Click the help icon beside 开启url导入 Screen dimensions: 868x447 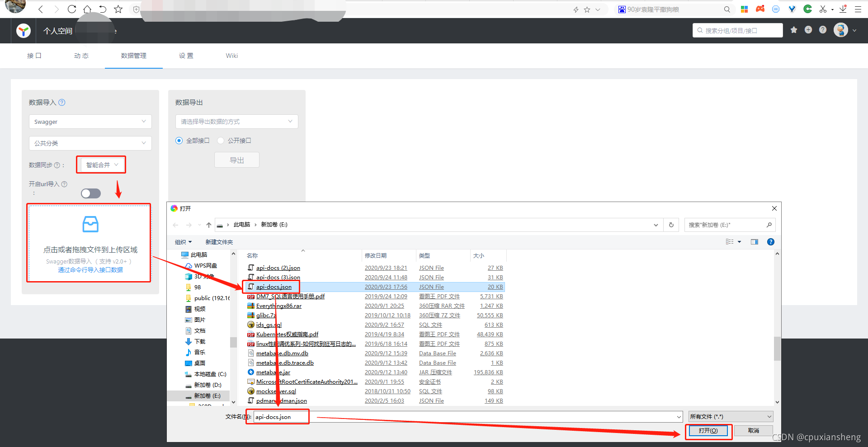[x=64, y=184]
